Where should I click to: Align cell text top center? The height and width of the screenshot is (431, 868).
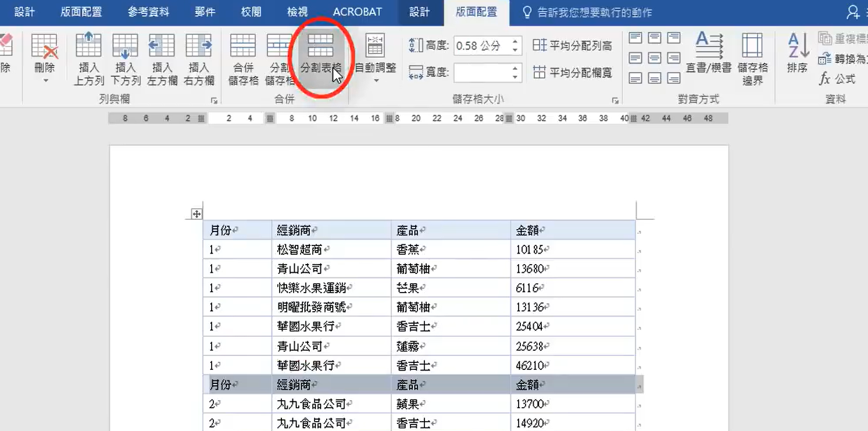(x=655, y=38)
